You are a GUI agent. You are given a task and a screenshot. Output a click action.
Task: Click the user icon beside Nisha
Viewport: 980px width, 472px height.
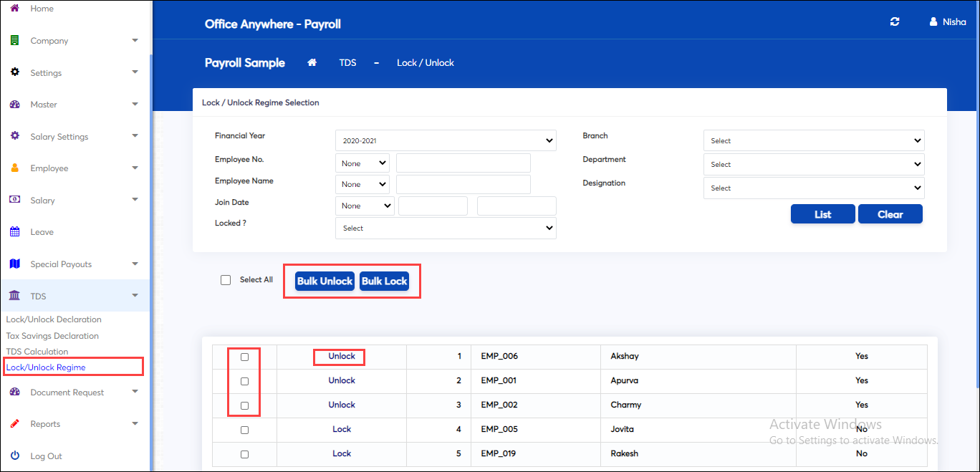click(x=933, y=22)
